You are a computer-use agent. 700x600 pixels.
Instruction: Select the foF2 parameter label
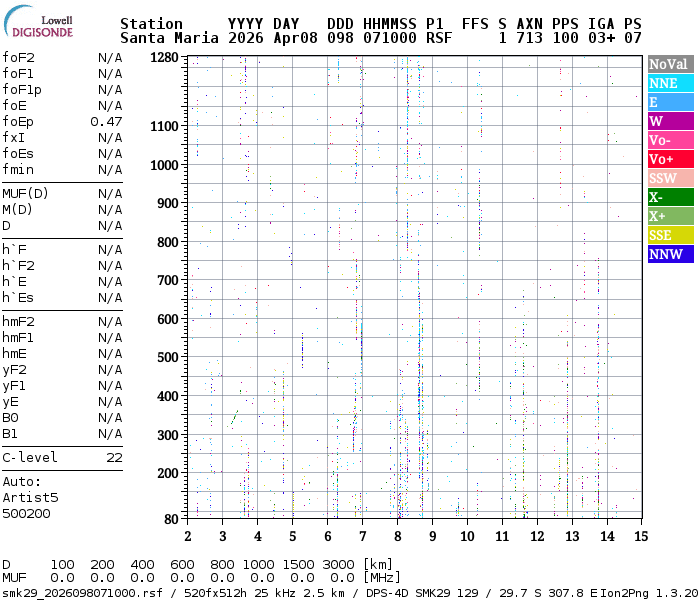click(18, 57)
